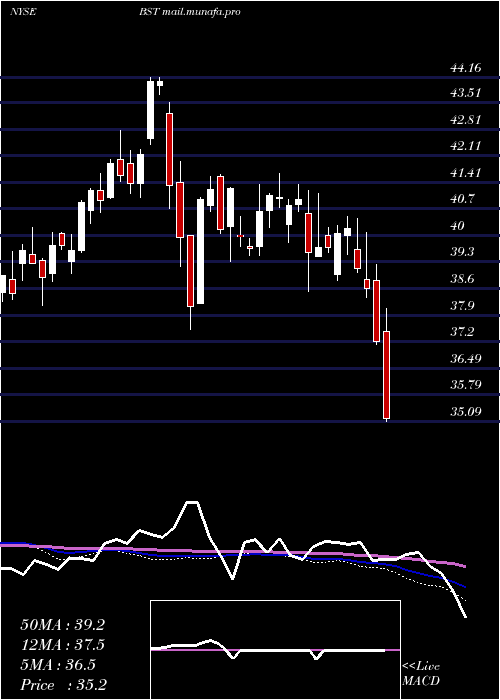
Task: Click the 41.41 price axis label
Action: pyautogui.click(x=466, y=173)
